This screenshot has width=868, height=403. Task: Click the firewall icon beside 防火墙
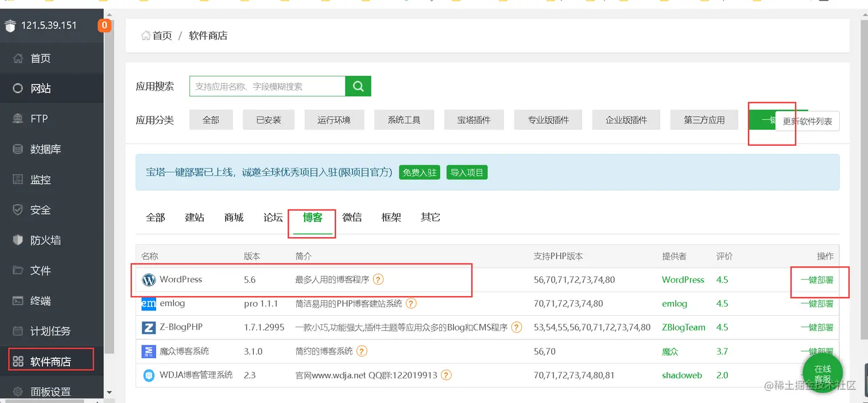18,241
